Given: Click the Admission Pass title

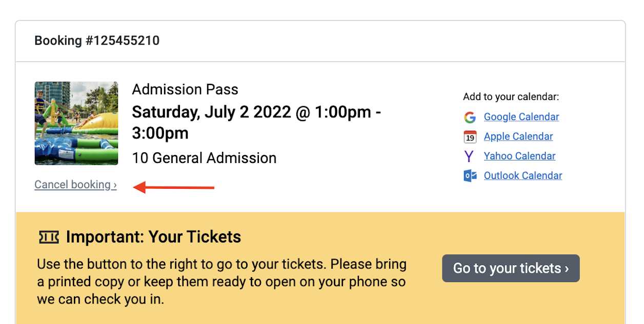Looking at the screenshot, I should pos(185,90).
